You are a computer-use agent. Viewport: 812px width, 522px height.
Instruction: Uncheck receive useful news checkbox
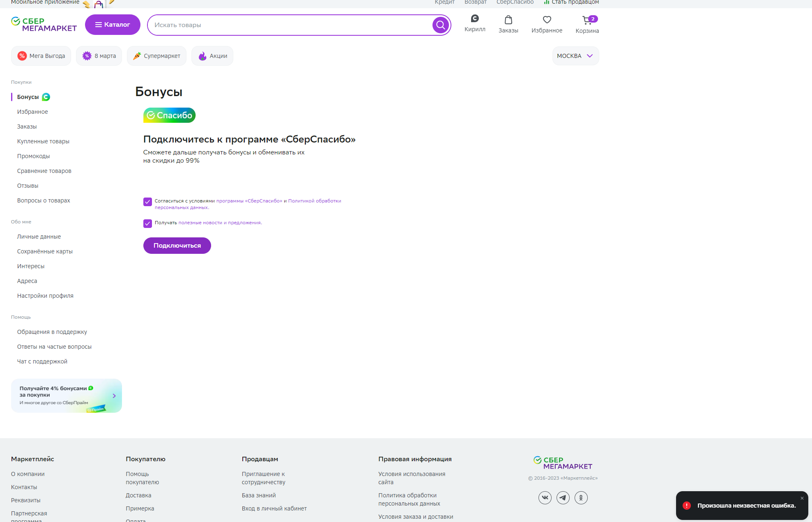click(147, 223)
